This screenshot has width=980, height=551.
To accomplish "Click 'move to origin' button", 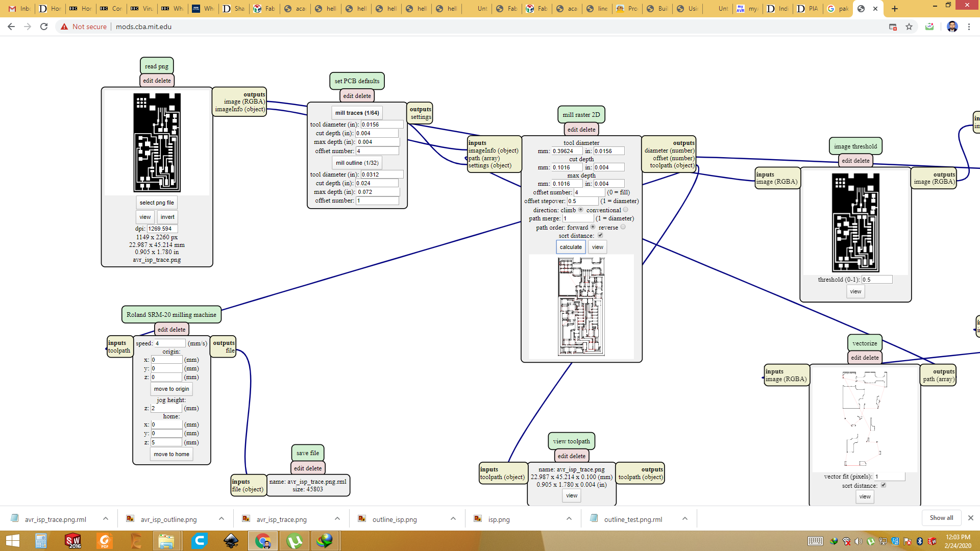I will (x=171, y=389).
